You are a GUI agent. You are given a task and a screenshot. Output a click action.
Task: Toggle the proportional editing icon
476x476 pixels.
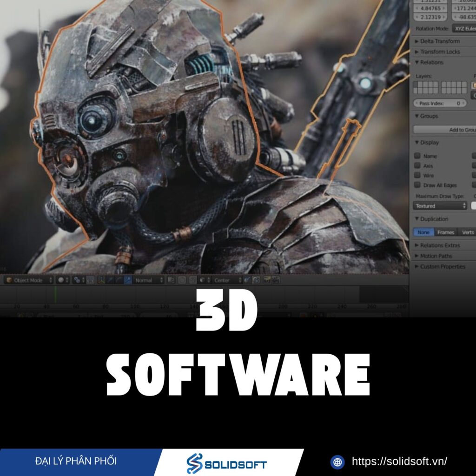[x=182, y=280]
